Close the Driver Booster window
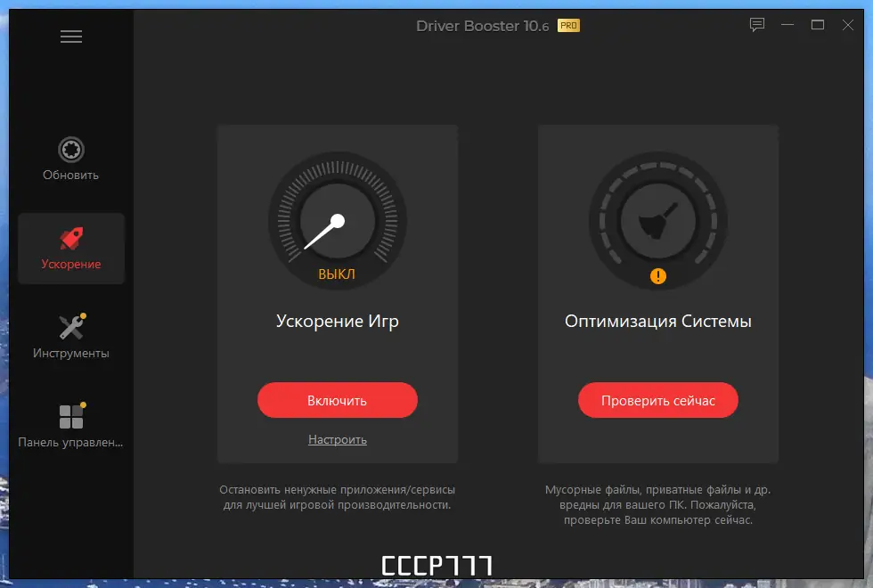 tap(847, 25)
